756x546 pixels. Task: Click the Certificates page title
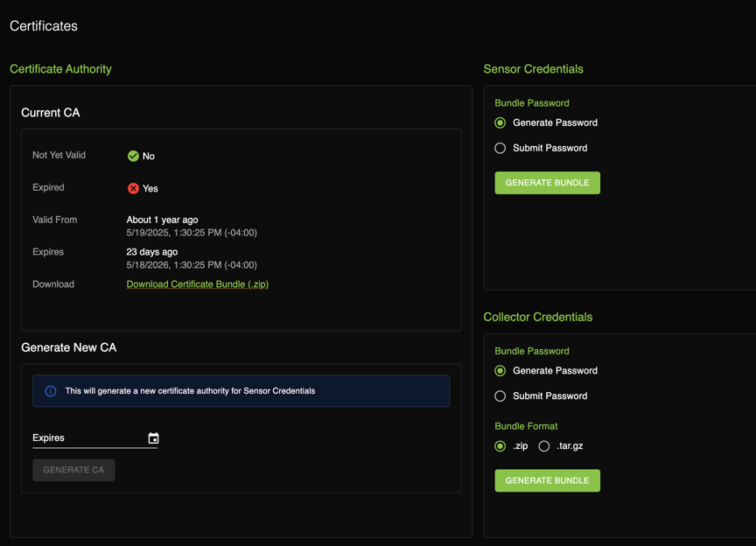pyautogui.click(x=44, y=26)
